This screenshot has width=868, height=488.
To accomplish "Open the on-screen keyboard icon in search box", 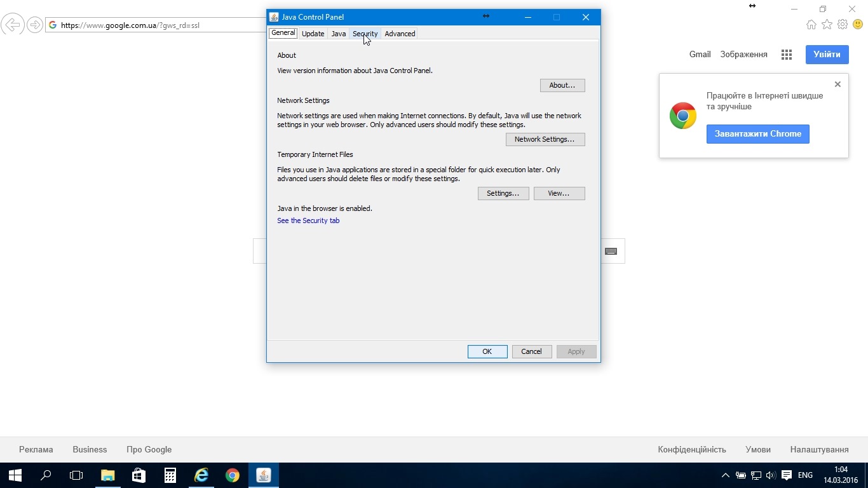I will click(611, 251).
